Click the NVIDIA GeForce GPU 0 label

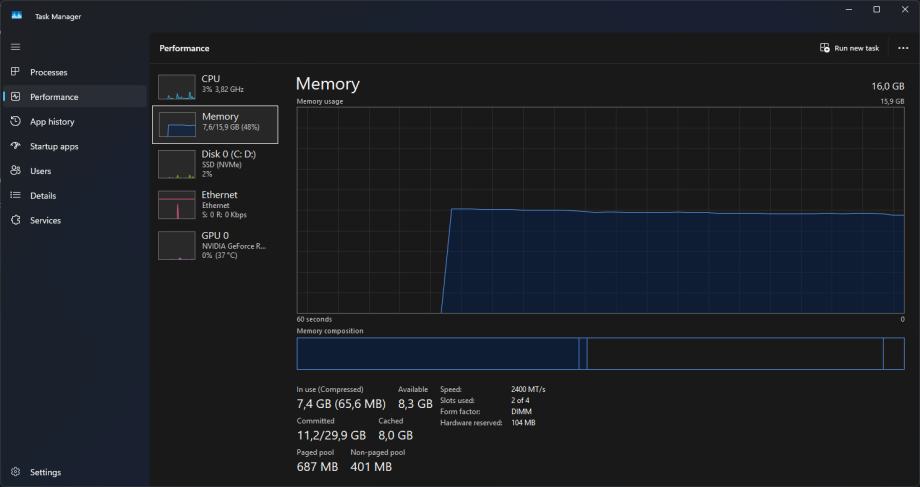234,246
